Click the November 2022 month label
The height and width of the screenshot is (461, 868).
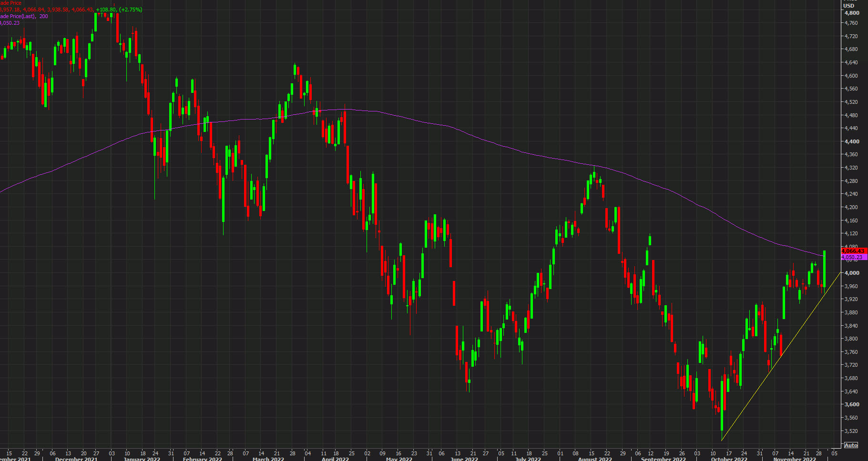794,459
